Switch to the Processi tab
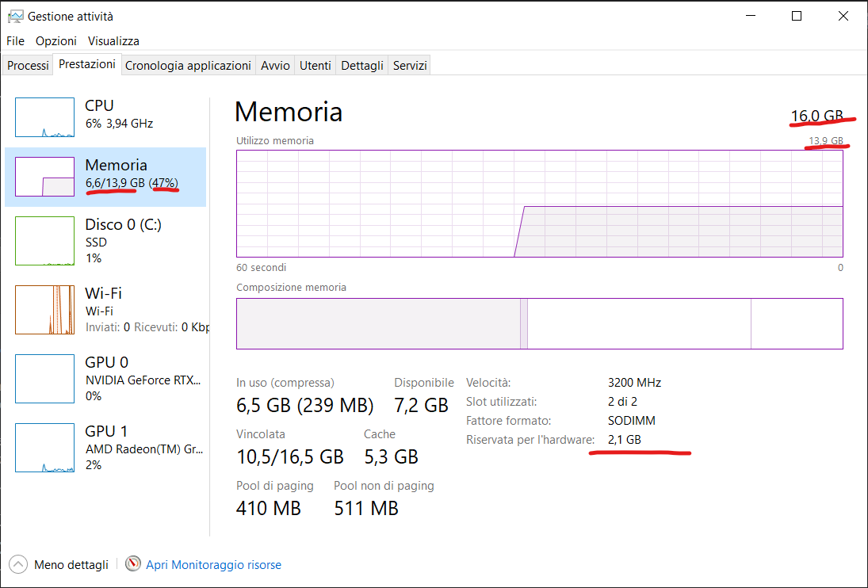The height and width of the screenshot is (588, 868). [28, 66]
